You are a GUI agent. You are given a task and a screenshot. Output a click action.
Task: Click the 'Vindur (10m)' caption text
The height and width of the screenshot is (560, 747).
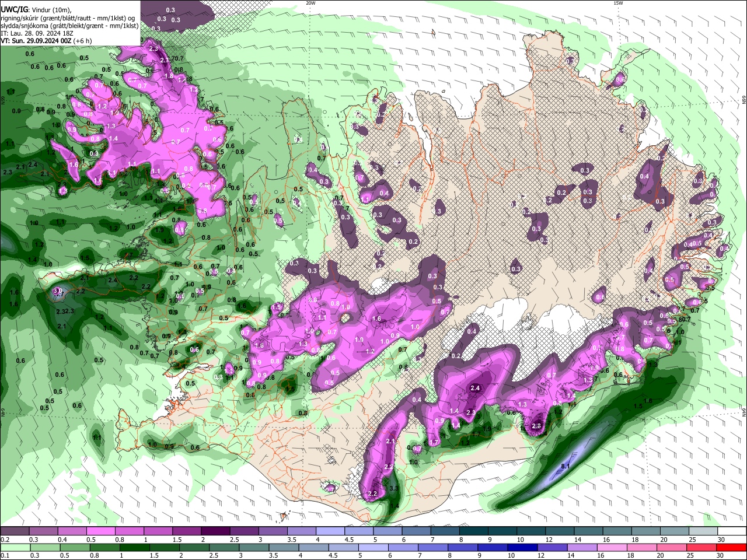(x=51, y=10)
